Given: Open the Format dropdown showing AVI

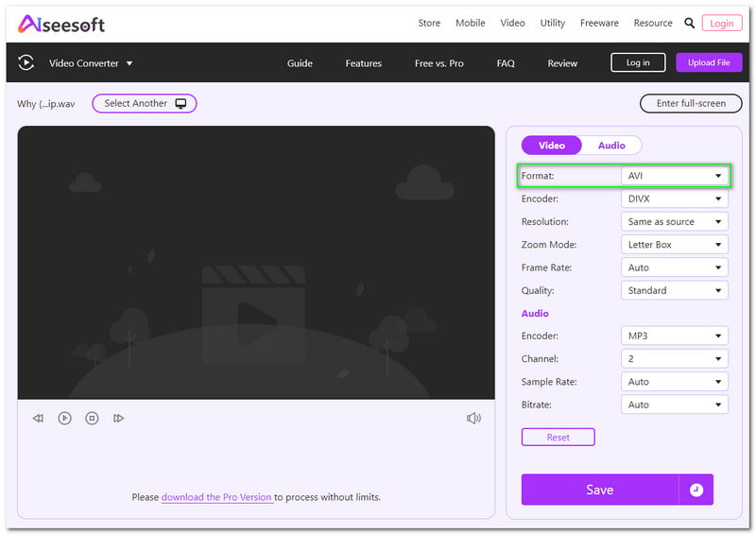Looking at the screenshot, I should 674,176.
